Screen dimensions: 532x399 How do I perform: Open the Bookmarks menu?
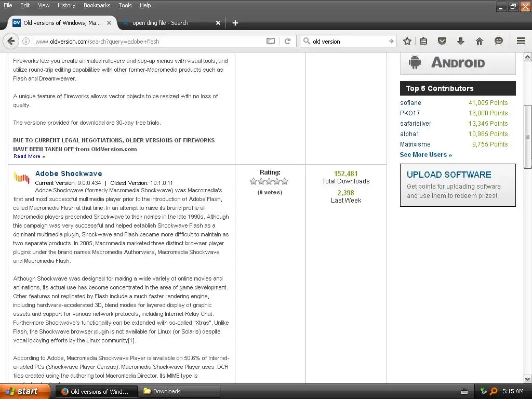point(97,5)
